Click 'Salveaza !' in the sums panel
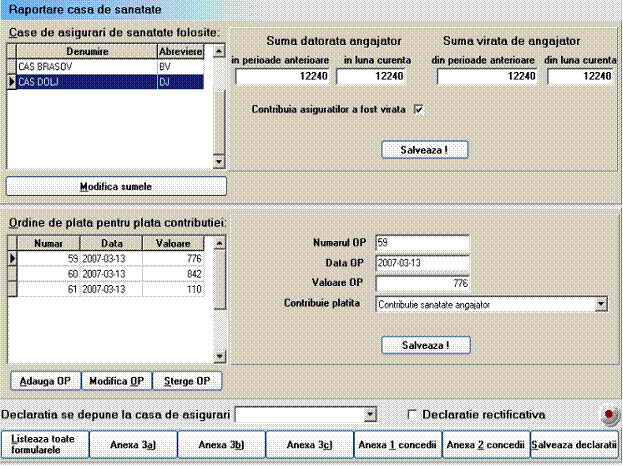The height and width of the screenshot is (467, 623). [425, 150]
